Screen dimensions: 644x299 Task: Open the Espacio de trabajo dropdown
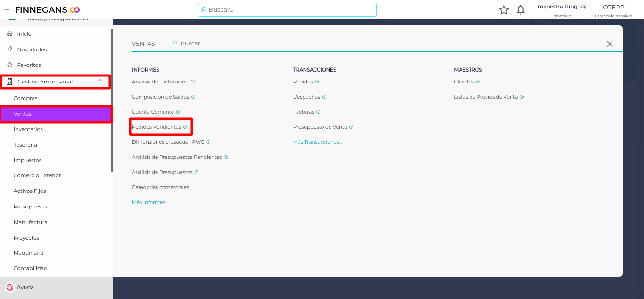[x=613, y=16]
